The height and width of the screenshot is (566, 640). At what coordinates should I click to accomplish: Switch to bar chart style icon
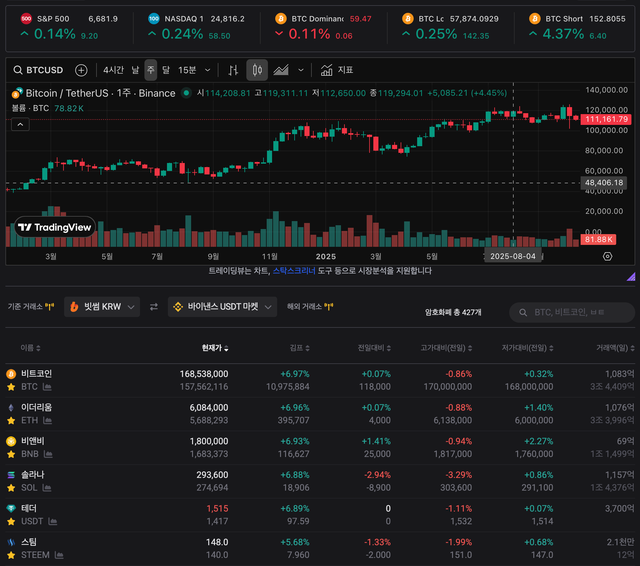coord(233,70)
